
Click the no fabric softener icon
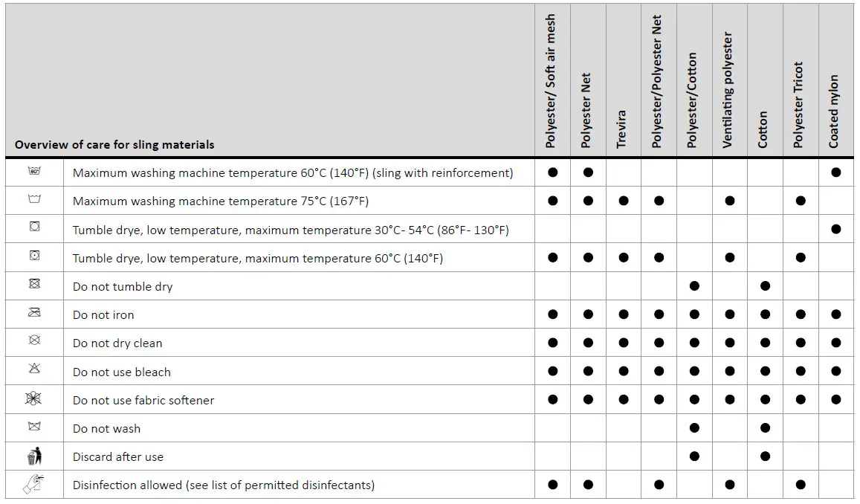[x=34, y=398]
